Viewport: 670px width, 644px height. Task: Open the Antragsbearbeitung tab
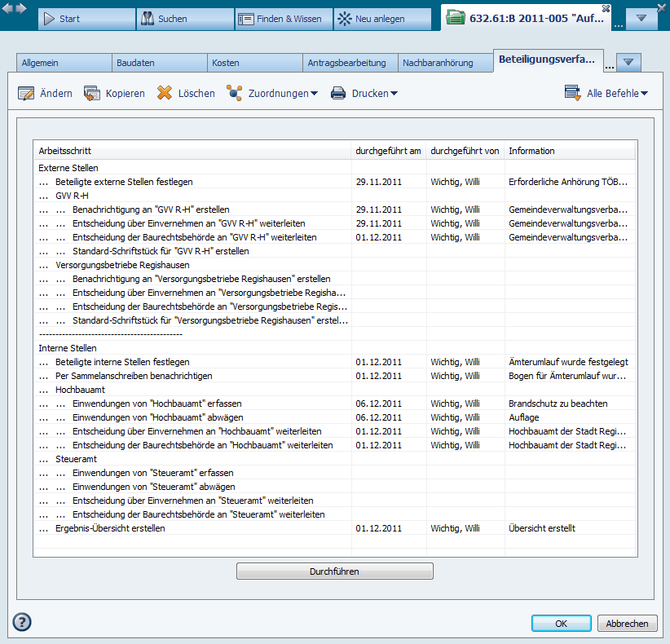point(350,63)
